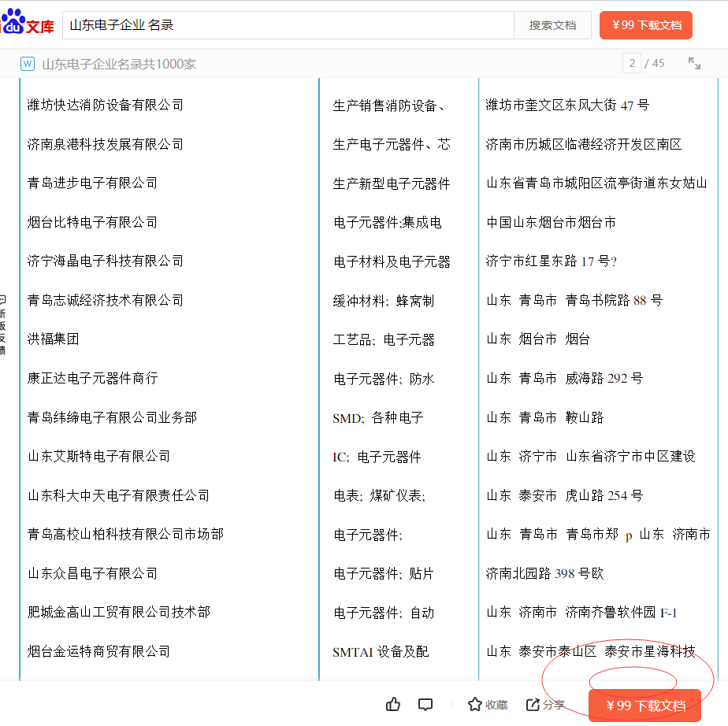728x726 pixels.
Task: Click address 济南北园路 398 号欧
Action: pyautogui.click(x=544, y=573)
